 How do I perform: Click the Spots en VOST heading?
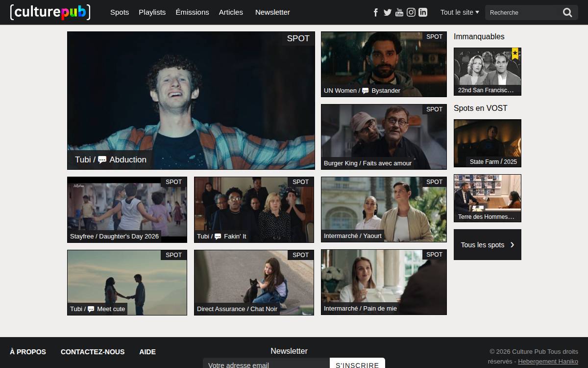pos(480,108)
